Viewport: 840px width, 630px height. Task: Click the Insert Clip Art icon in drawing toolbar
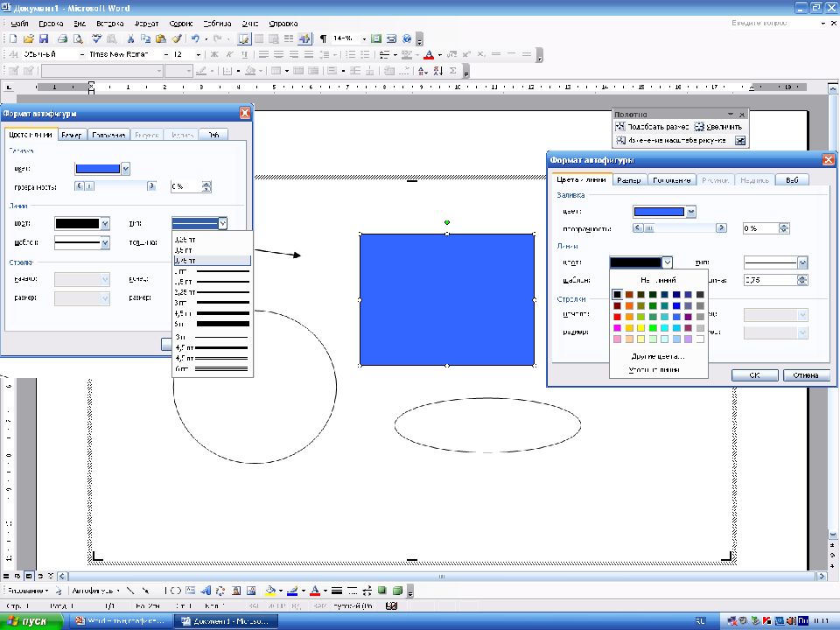(236, 591)
